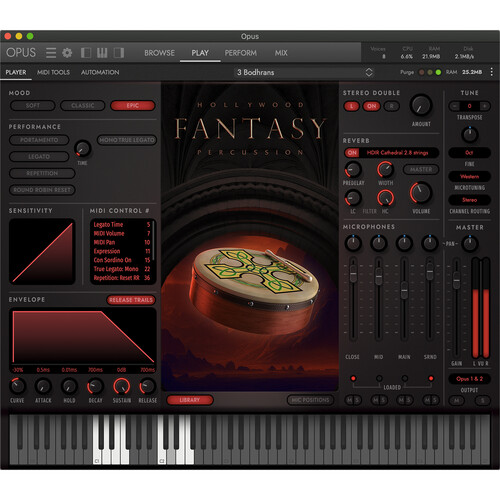Click the MIDI control list scrollbar
Viewport: 500px width, 500px height.
point(153,240)
